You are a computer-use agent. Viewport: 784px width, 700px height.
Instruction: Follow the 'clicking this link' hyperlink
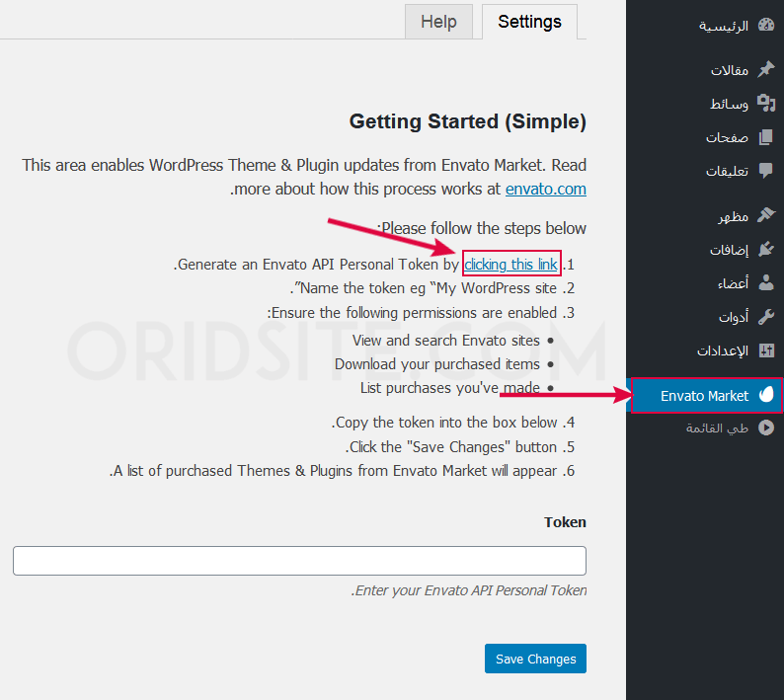[510, 265]
